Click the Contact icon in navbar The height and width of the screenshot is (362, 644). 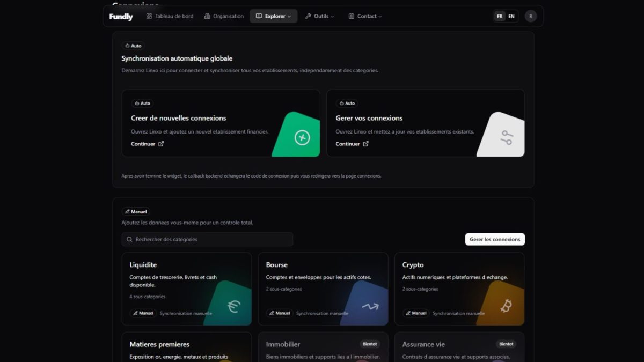351,16
